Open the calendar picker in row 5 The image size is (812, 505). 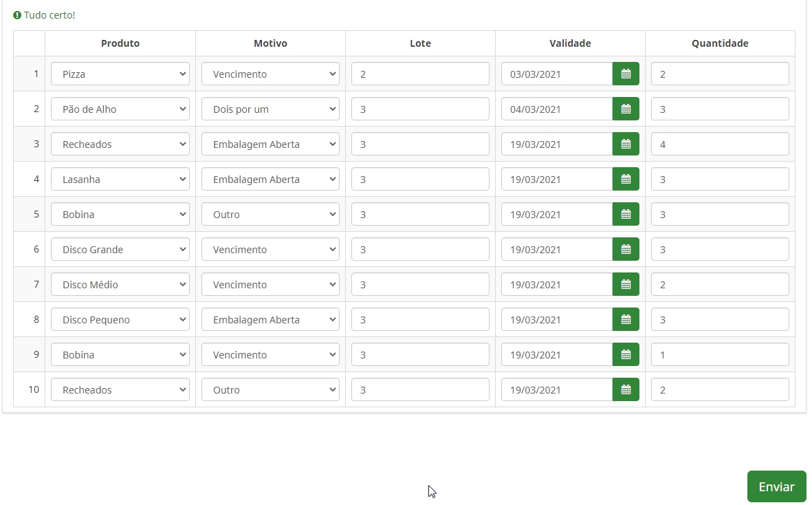point(626,214)
